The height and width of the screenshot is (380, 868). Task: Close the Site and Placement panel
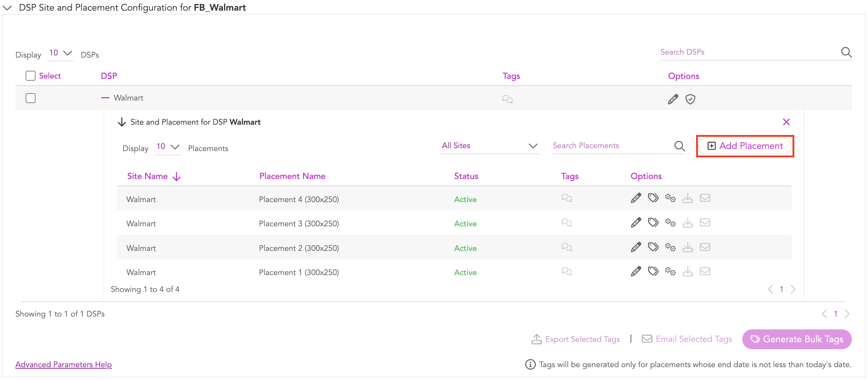point(786,122)
